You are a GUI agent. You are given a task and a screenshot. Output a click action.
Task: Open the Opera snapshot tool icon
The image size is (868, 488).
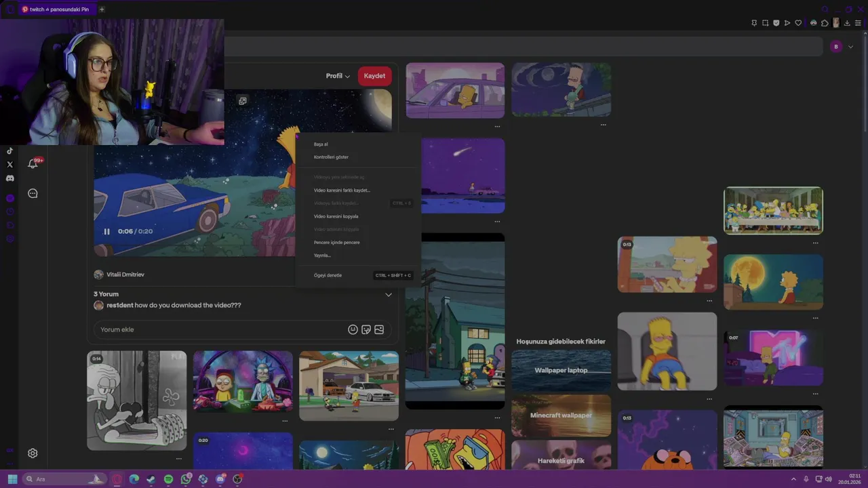click(766, 23)
